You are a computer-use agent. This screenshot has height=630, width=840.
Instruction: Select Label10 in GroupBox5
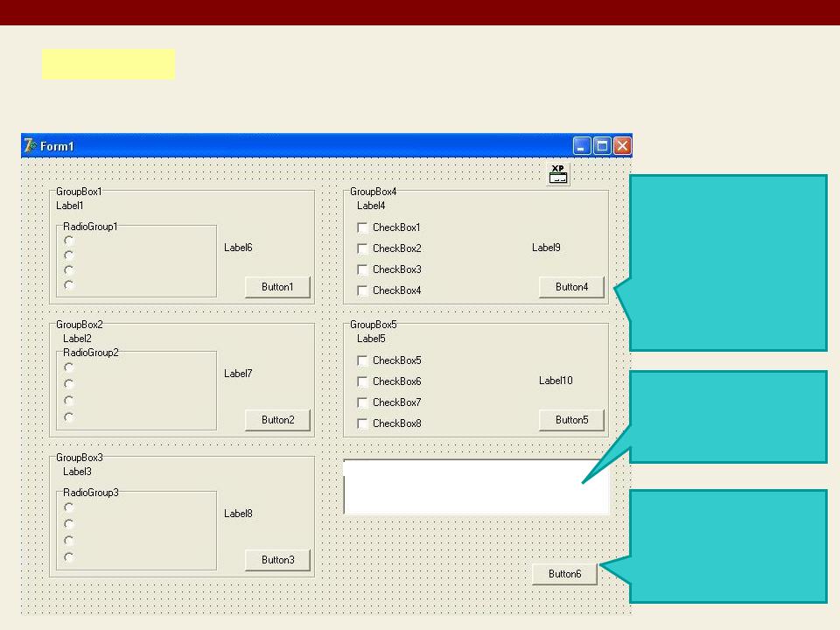(556, 381)
